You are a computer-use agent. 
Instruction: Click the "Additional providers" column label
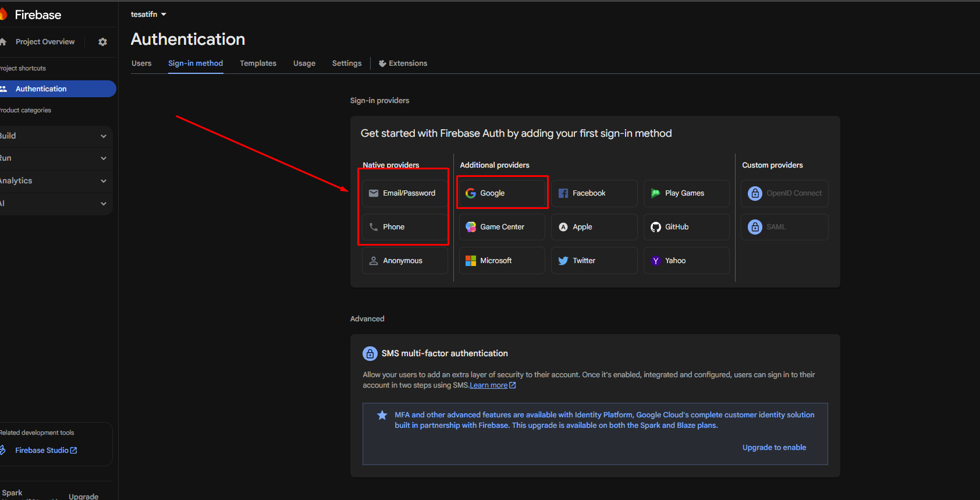(495, 165)
